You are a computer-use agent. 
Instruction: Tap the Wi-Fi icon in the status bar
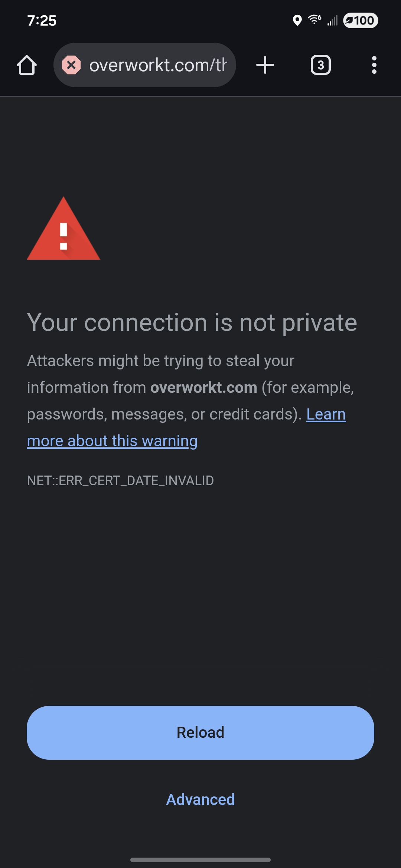pos(314,20)
